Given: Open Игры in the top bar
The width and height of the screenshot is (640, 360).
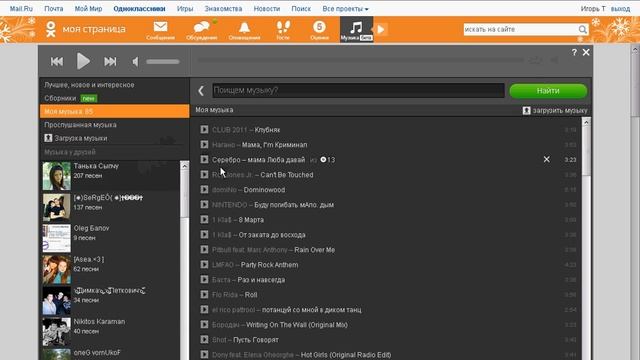Looking at the screenshot, I should coord(185,9).
